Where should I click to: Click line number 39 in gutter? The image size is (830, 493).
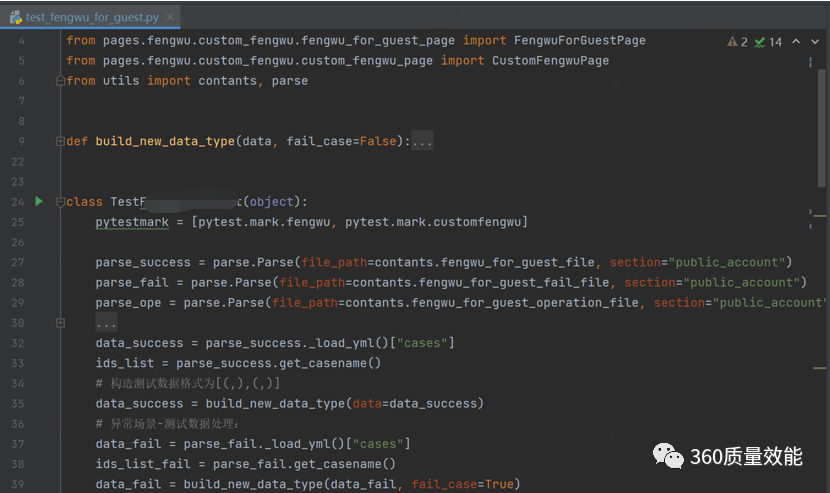point(17,484)
